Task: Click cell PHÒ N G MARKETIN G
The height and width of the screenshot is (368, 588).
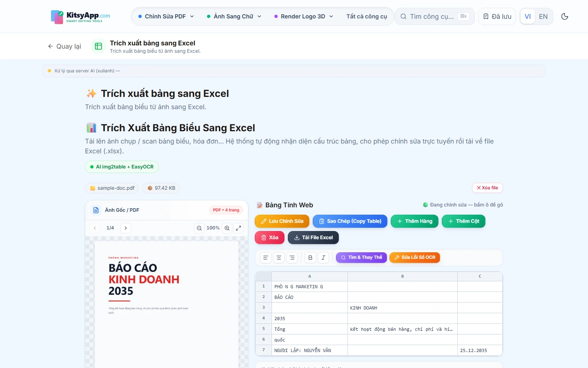Action: [310, 287]
